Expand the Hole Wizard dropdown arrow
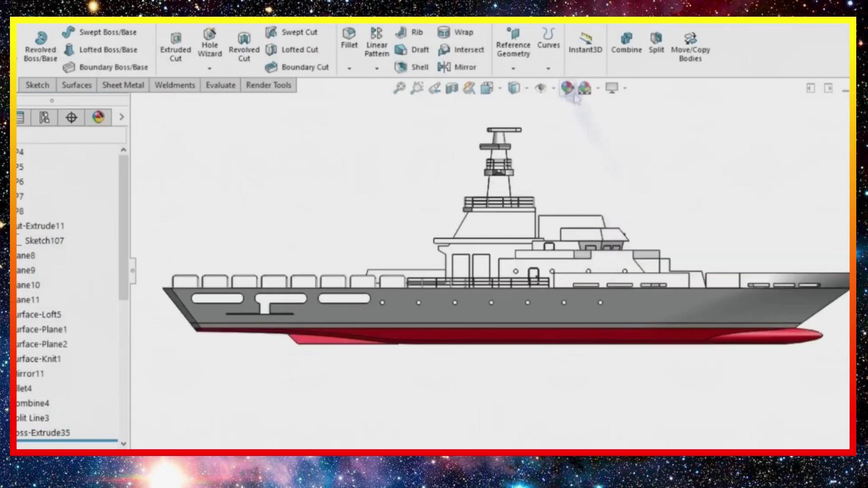The image size is (868, 488). point(209,69)
